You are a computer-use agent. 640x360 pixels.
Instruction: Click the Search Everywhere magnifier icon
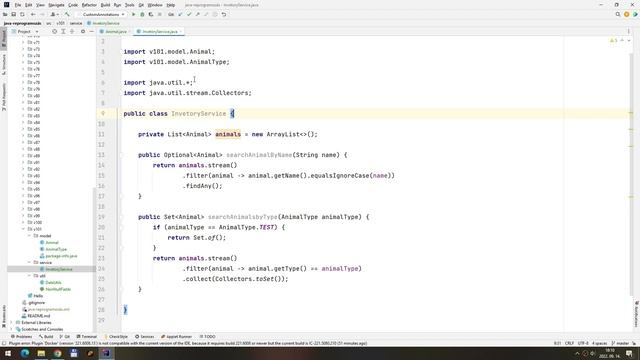[x=618, y=14]
